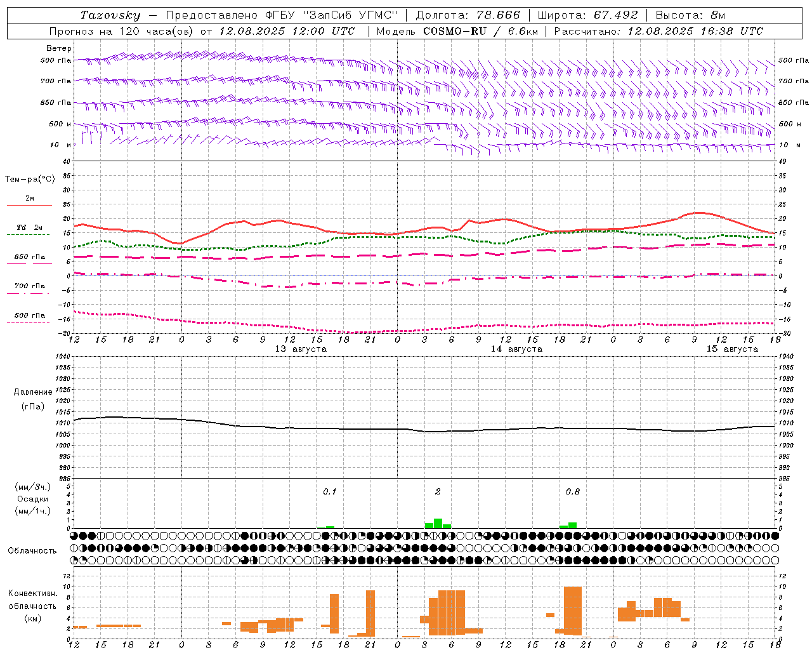Viewport: 812px width, 650px height.
Task: Click the precipitation amount "2" above green bars
Action: (438, 492)
